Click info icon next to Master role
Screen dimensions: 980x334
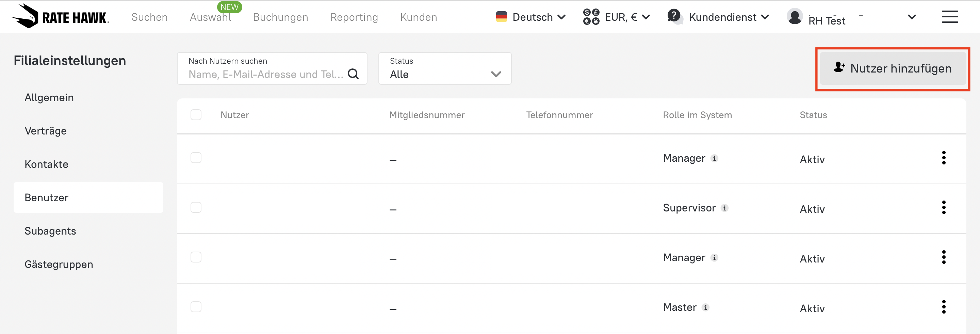pos(705,307)
